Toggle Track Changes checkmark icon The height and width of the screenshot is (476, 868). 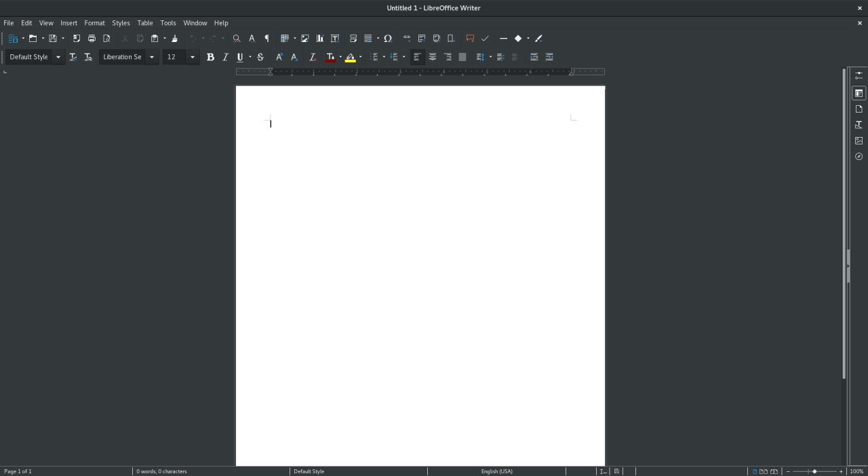point(485,39)
